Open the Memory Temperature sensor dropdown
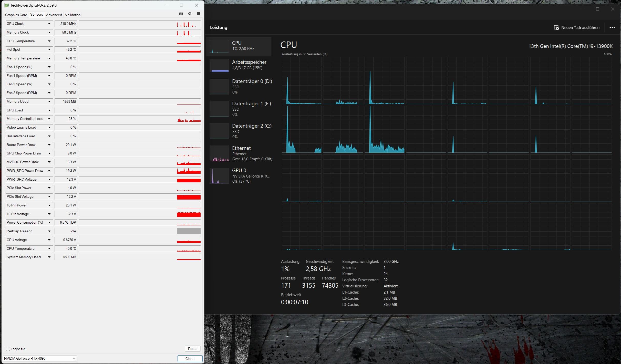Image resolution: width=621 pixels, height=364 pixels. pos(49,58)
